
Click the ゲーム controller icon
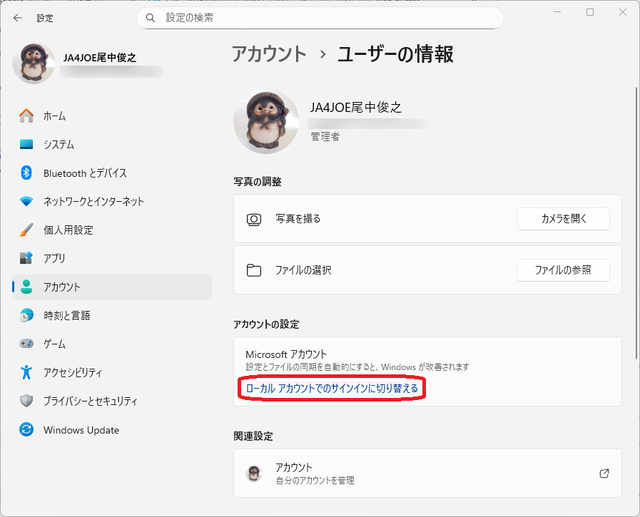[27, 344]
